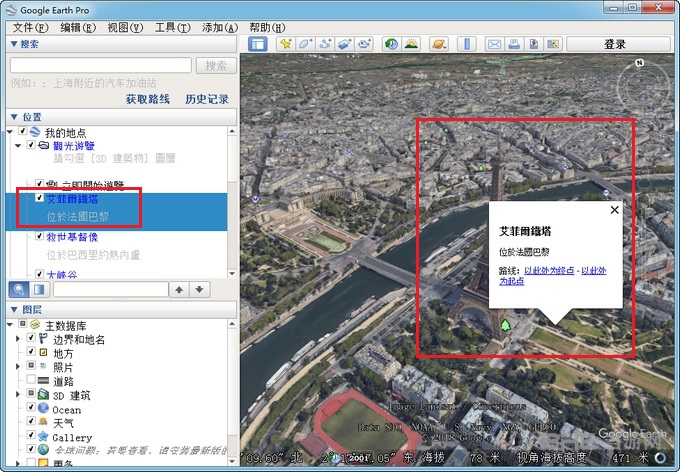This screenshot has height=472, width=680.
Task: Select the Add Polygon tool
Action: 305,44
